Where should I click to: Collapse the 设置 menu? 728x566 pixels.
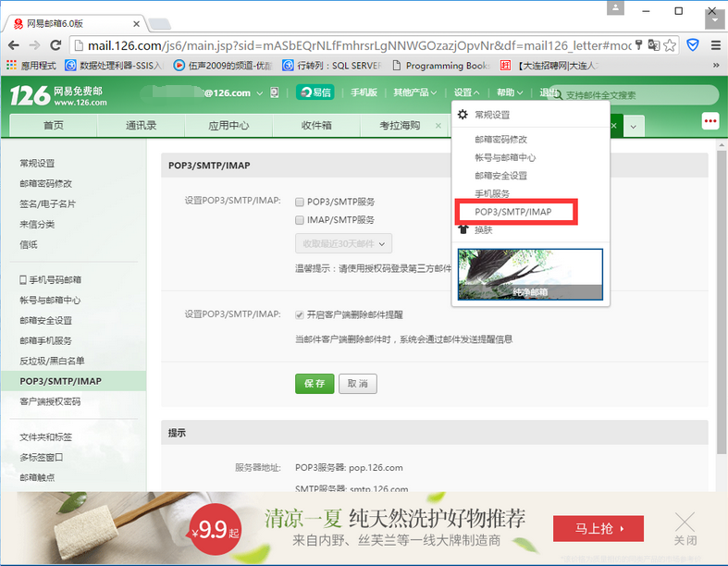[x=466, y=92]
